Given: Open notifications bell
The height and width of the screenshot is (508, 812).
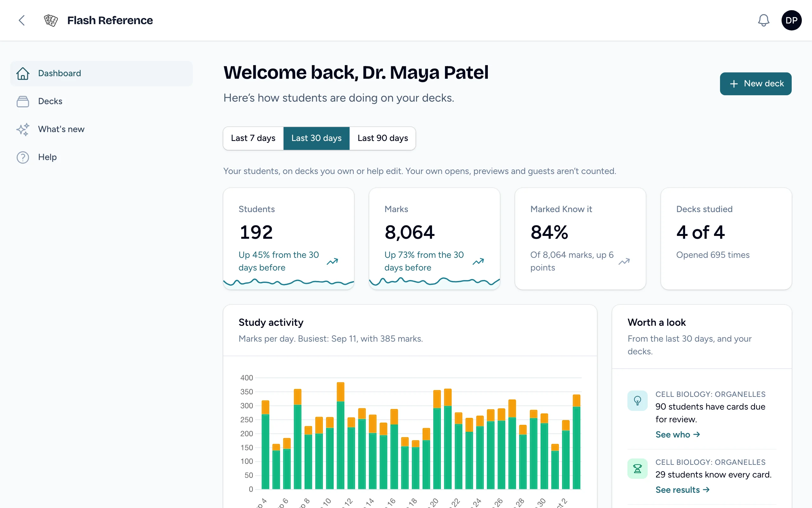Looking at the screenshot, I should [x=763, y=20].
